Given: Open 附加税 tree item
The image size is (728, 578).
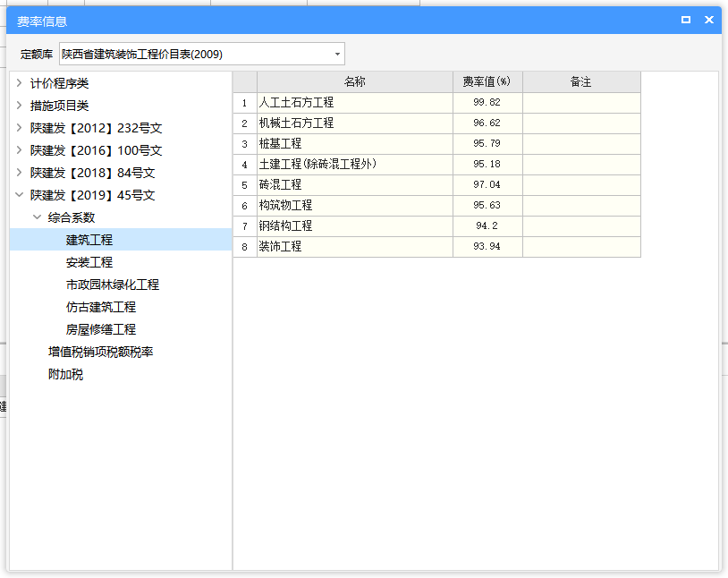Looking at the screenshot, I should pos(65,374).
